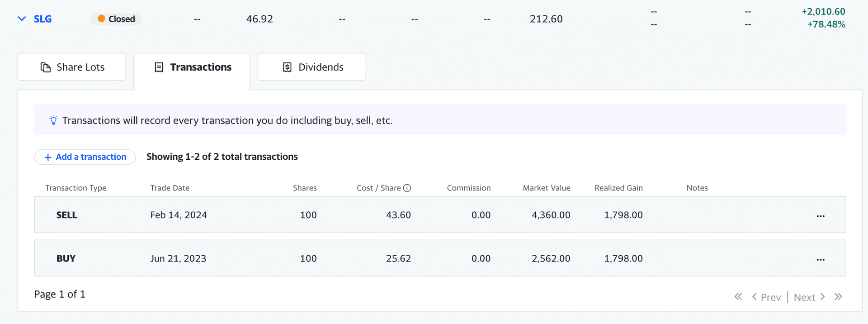Select the Transactions tab
Image resolution: width=868 pixels, height=324 pixels.
192,67
